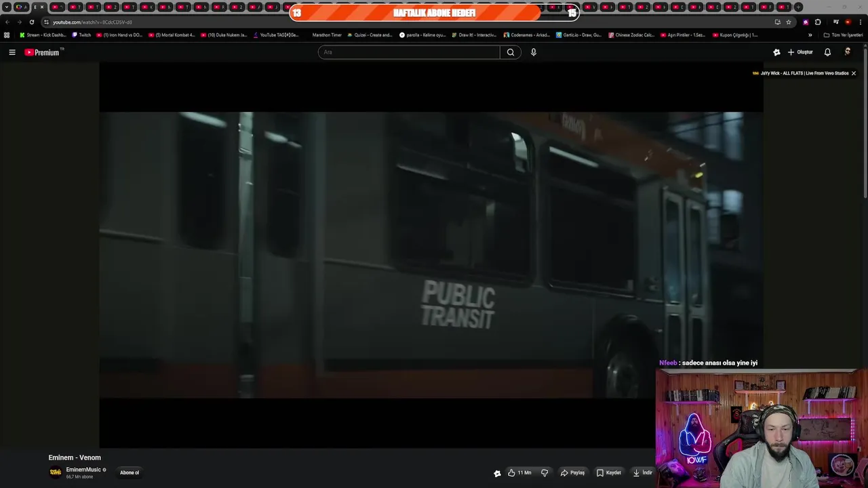This screenshot has width=868, height=488.
Task: Click the Oluştur create button
Action: (800, 52)
